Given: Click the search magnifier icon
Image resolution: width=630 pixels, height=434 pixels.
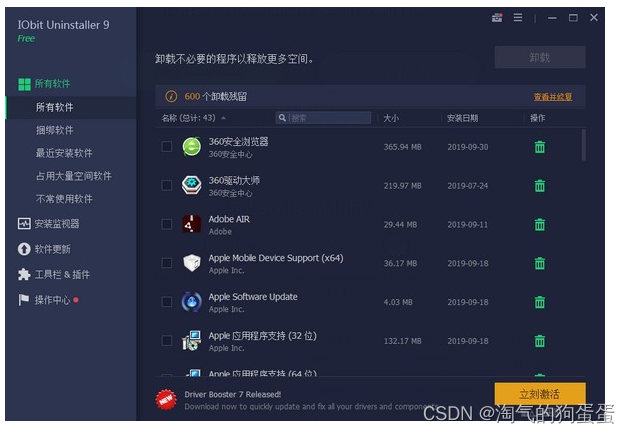Looking at the screenshot, I should (x=282, y=118).
